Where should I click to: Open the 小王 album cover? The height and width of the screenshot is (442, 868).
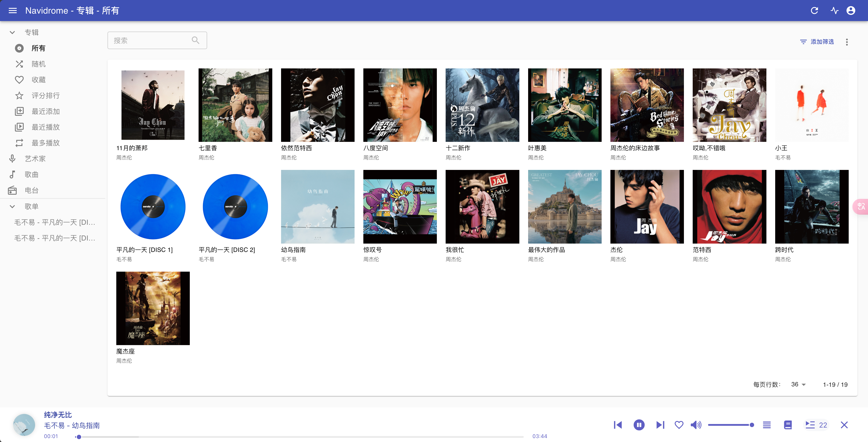(812, 105)
